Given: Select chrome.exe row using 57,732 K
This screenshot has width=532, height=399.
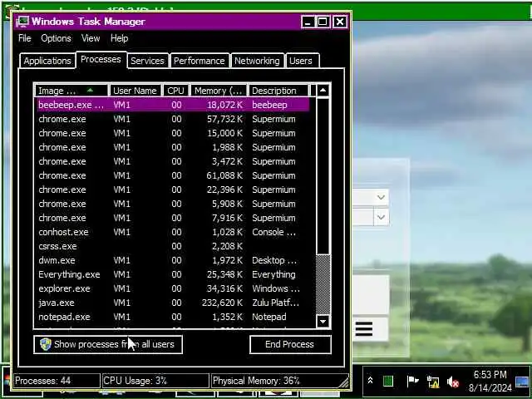Looking at the screenshot, I should [173, 119].
